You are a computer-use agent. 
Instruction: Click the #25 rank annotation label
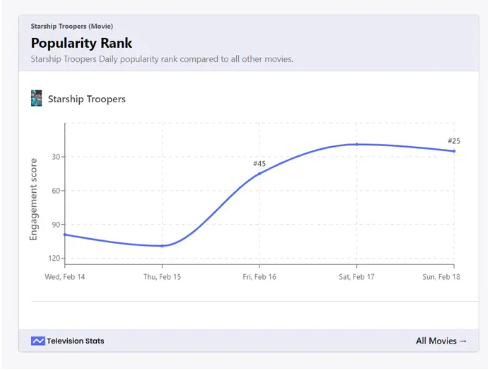(x=454, y=141)
